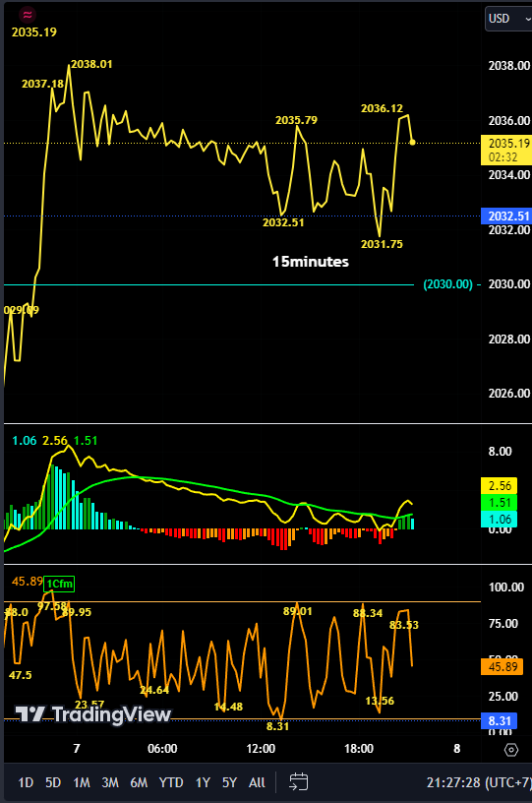The height and width of the screenshot is (803, 532).
Task: Click the 15minutes text annotation
Action: pos(311,262)
